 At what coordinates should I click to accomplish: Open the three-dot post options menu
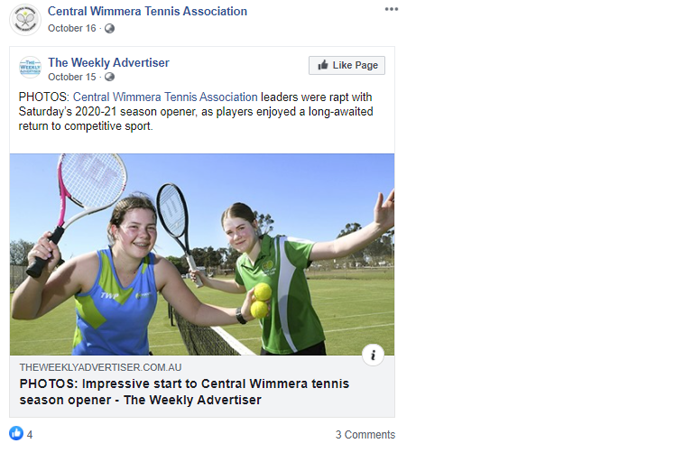tap(391, 9)
